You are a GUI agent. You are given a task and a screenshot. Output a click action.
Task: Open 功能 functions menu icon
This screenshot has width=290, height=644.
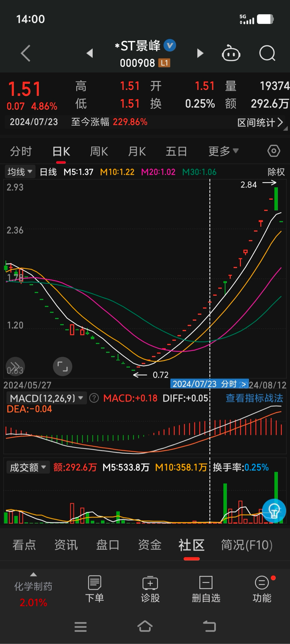point(262,589)
